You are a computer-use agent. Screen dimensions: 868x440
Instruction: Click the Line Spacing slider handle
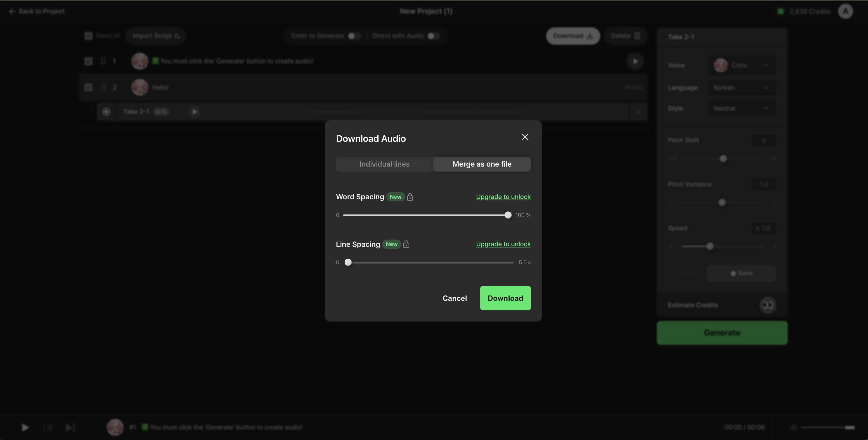(348, 262)
